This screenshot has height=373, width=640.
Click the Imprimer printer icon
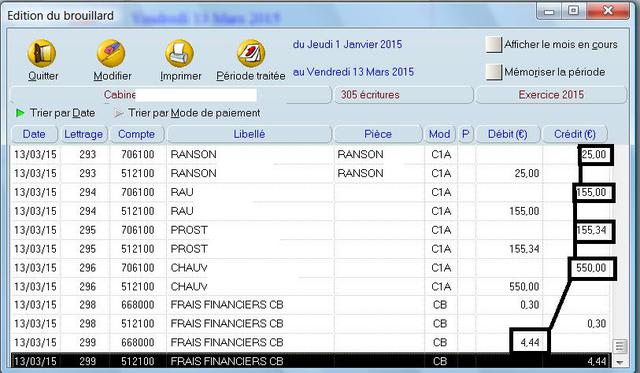tap(179, 53)
